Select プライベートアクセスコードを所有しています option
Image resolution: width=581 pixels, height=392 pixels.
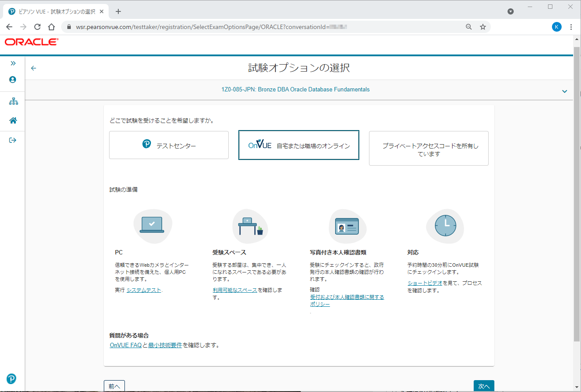pos(428,149)
